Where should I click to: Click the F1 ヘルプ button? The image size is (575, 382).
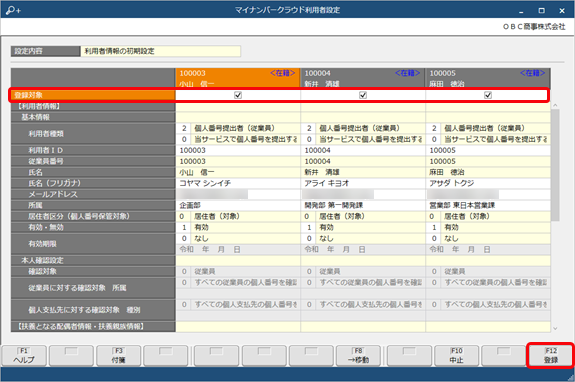(x=24, y=355)
